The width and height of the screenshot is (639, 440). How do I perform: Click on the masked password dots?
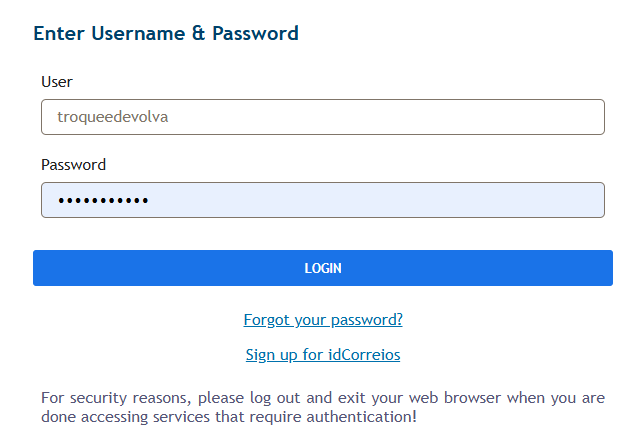click(x=103, y=201)
